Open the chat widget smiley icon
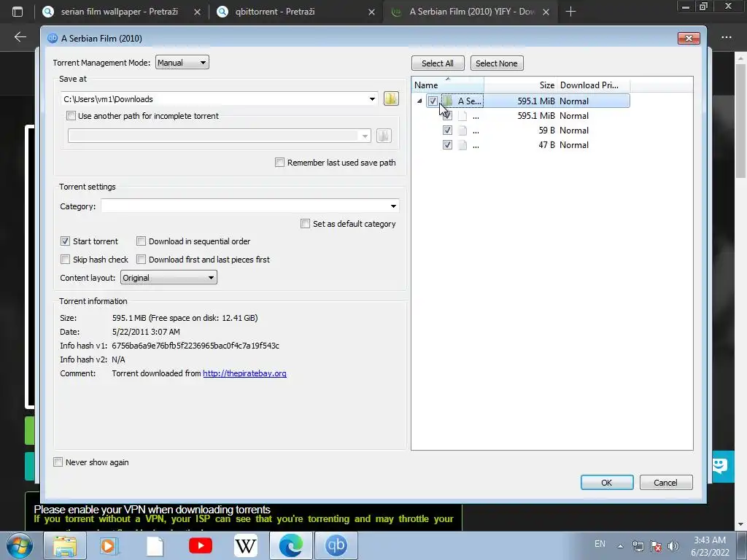This screenshot has height=560, width=747. (721, 465)
